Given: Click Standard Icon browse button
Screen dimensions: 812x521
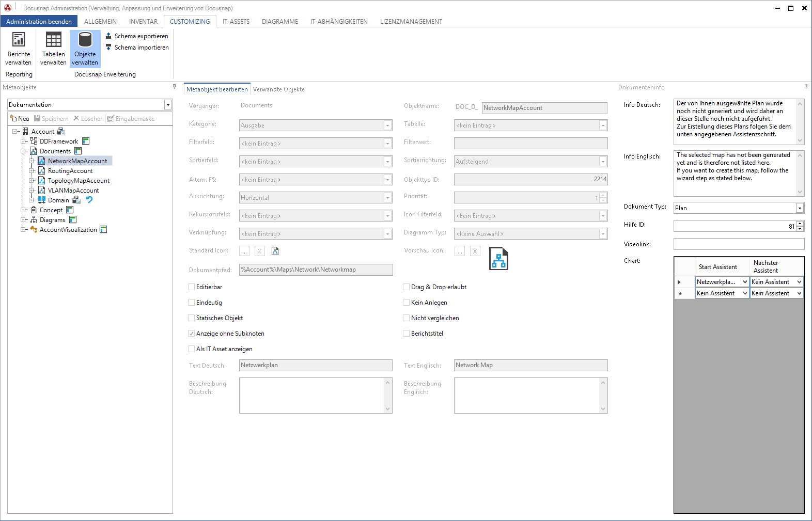Looking at the screenshot, I should pos(244,251).
